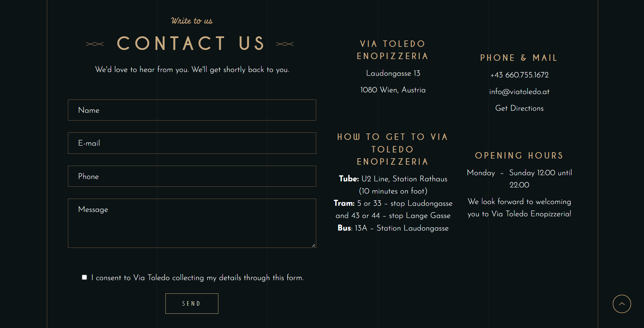Click into the E-mail field
Screen dimensions: 644x328
(x=192, y=143)
